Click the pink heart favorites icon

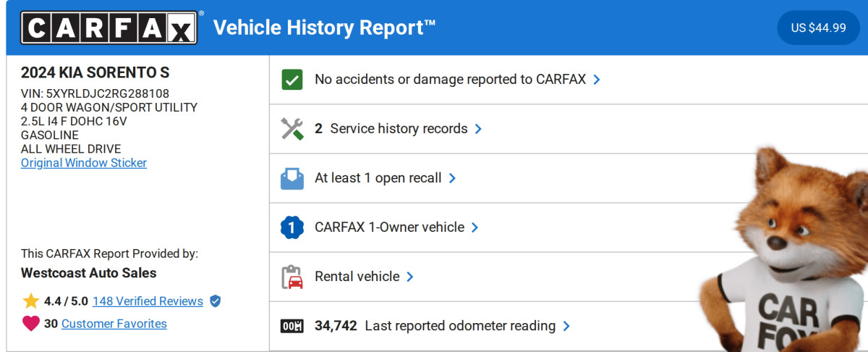(x=30, y=324)
